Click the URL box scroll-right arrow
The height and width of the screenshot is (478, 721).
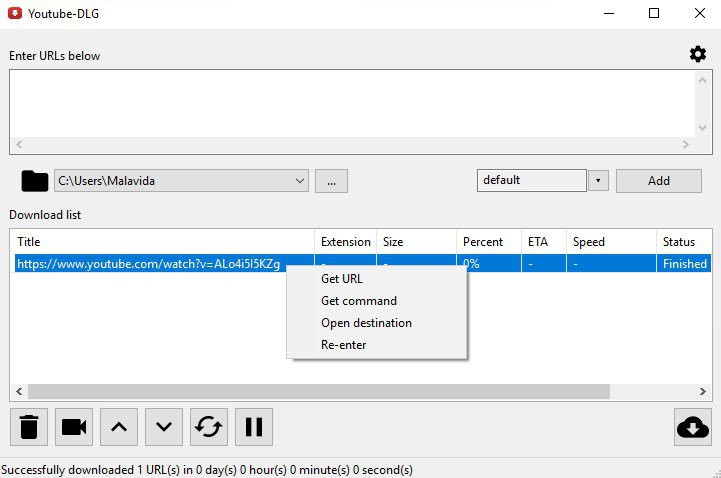click(686, 144)
